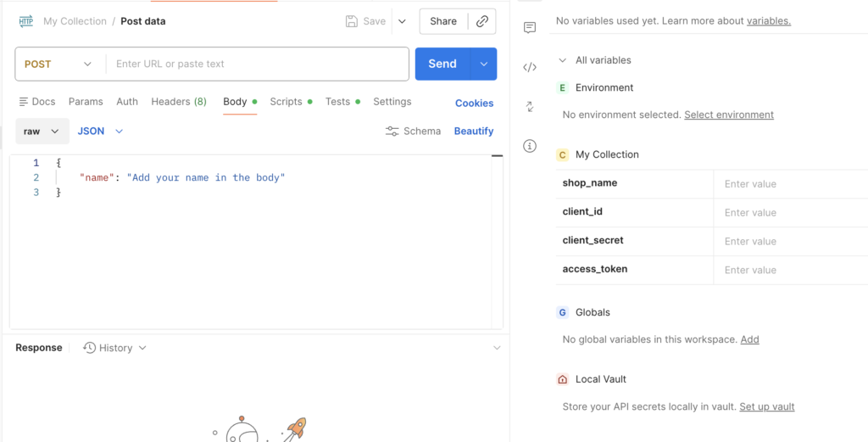
Task: Switch to the Headers tab
Action: (x=178, y=102)
